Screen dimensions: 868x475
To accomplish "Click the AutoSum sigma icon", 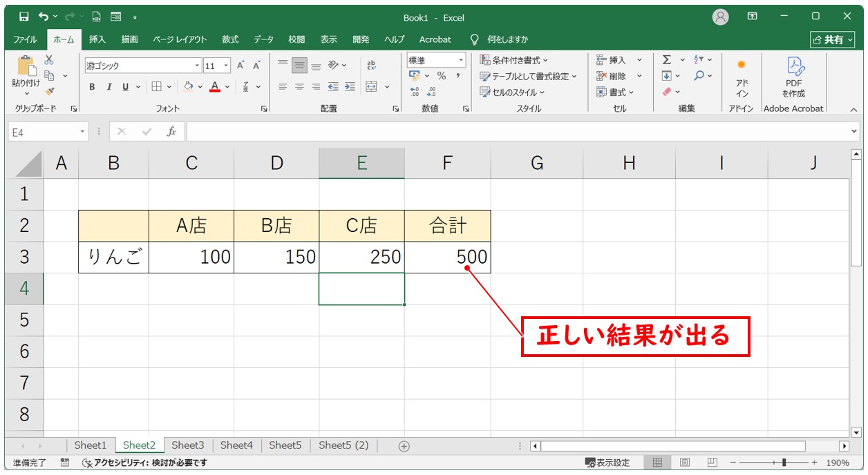I will (667, 60).
